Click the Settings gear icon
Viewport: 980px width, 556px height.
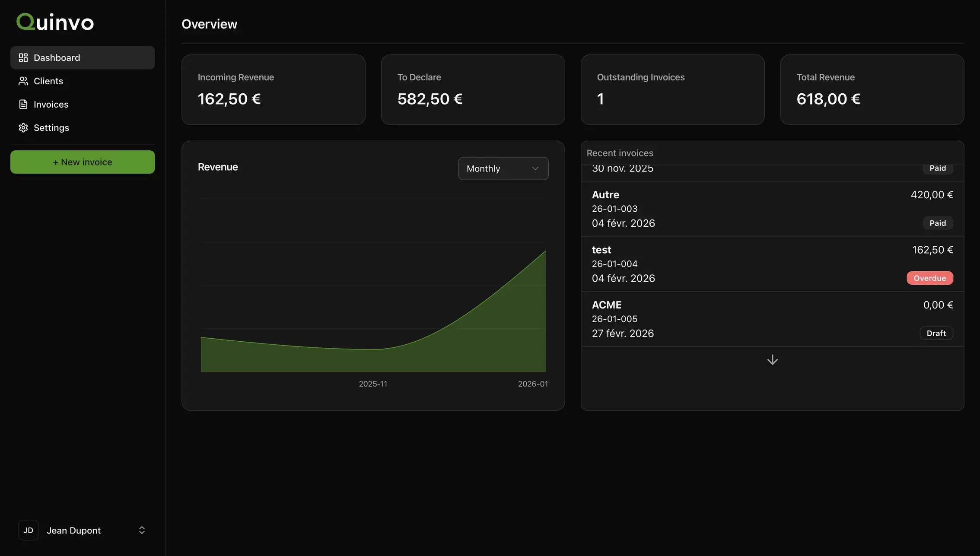tap(23, 127)
